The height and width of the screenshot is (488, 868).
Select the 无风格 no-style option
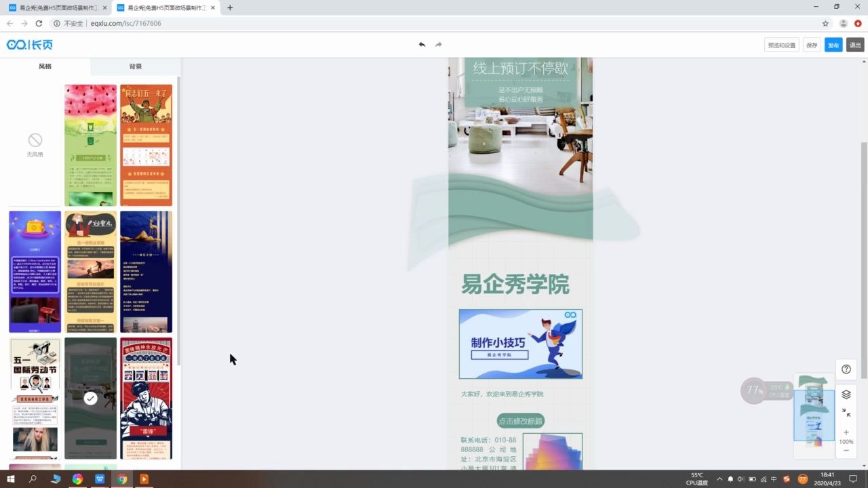[35, 144]
